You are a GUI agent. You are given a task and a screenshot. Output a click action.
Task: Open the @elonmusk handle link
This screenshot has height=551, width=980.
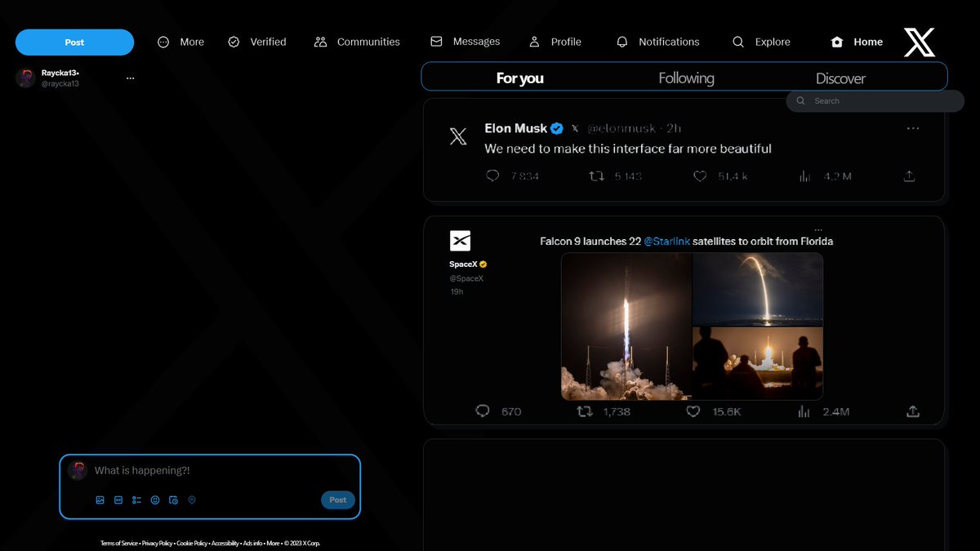(x=622, y=128)
